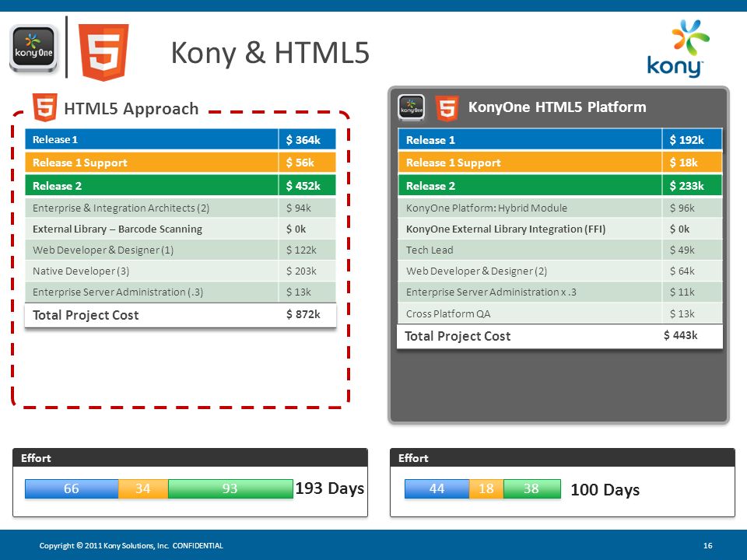Viewport: 747px width, 560px height.
Task: Click the KonyOne app icon in header
Action: [x=33, y=49]
